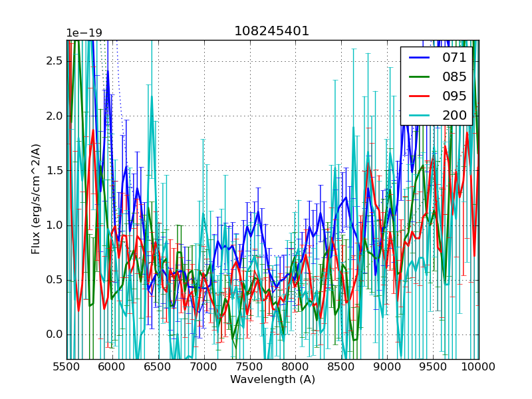The image size is (532, 399).
Task: Click the blue line swatch in legend
Action: [420, 58]
